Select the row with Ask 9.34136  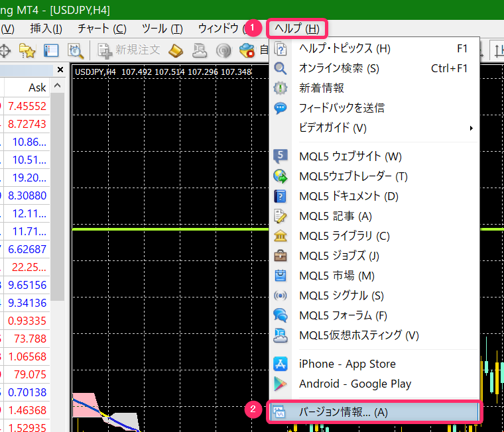pos(25,303)
